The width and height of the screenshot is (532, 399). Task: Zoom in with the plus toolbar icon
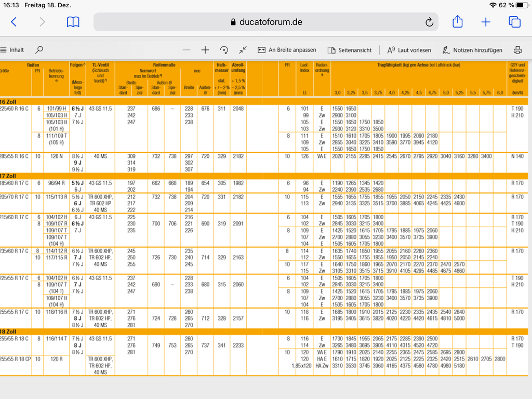pos(205,50)
